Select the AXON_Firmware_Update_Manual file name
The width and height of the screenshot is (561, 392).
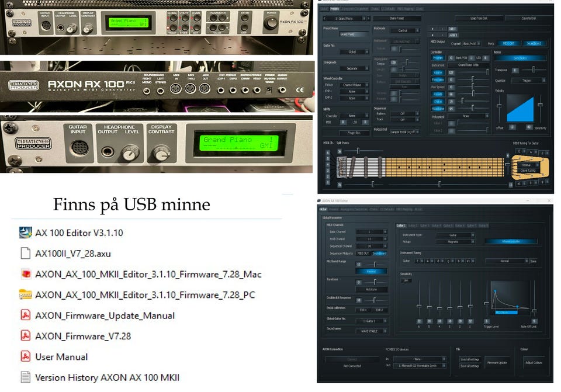105,316
